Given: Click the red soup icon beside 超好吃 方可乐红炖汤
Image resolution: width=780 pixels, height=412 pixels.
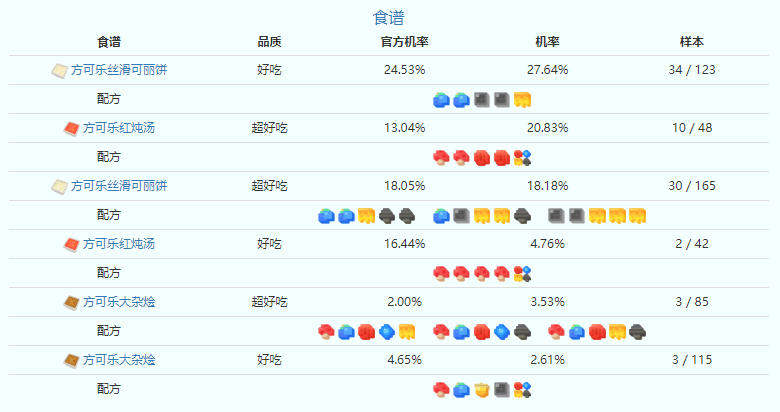Looking at the screenshot, I should pos(71,128).
